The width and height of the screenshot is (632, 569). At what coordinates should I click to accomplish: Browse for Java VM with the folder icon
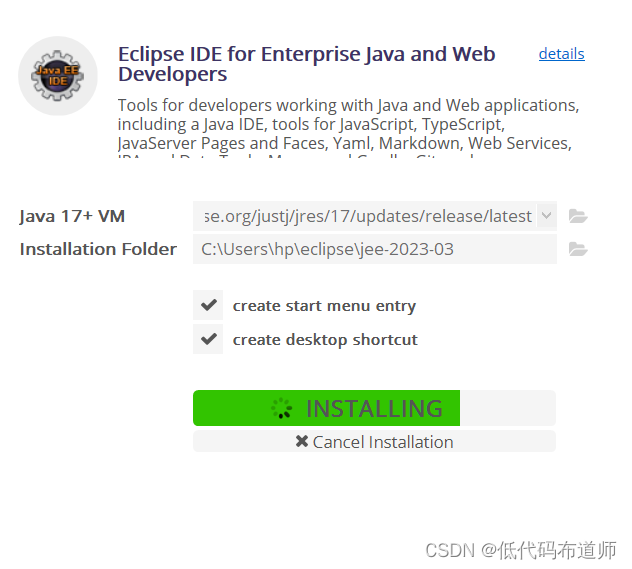coord(578,216)
